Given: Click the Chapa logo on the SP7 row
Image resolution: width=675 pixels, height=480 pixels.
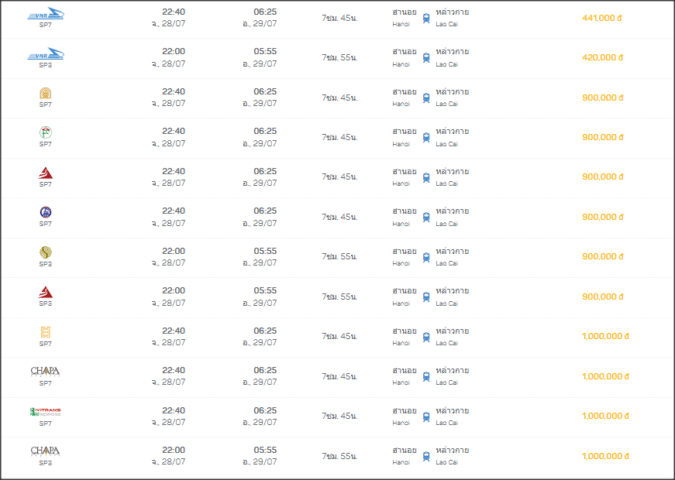Looking at the screenshot, I should click(x=45, y=371).
